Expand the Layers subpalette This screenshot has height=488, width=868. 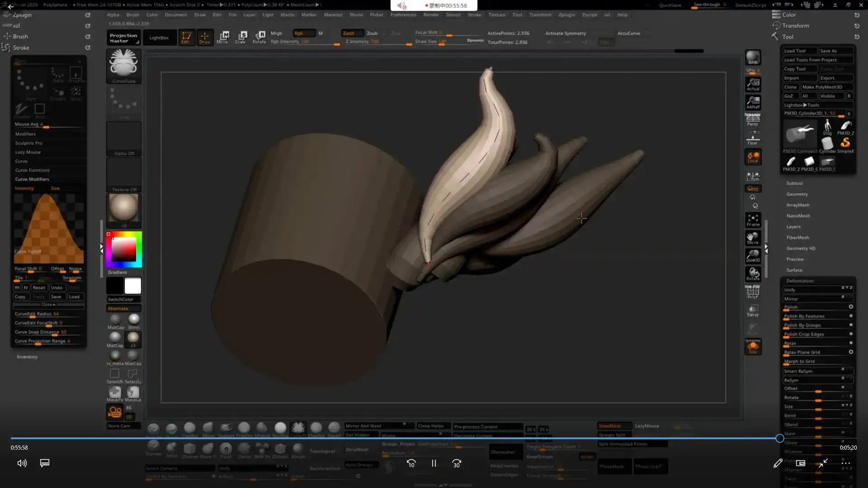(793, 226)
